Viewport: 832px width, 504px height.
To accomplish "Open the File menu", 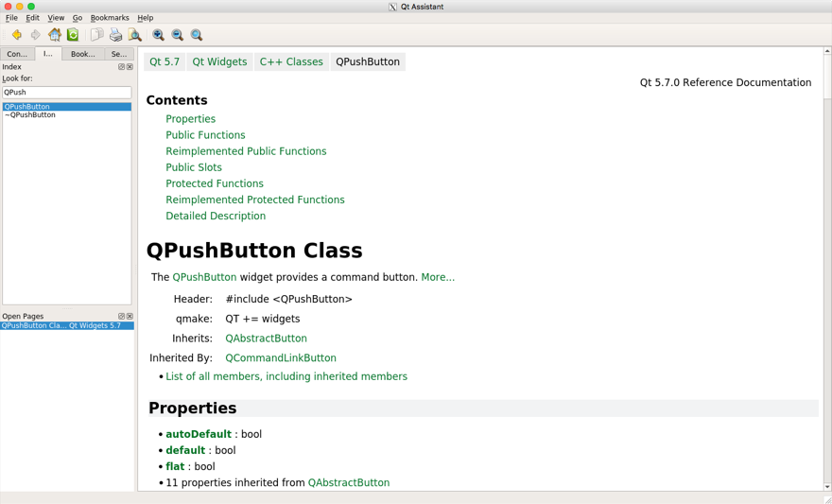I will point(11,18).
